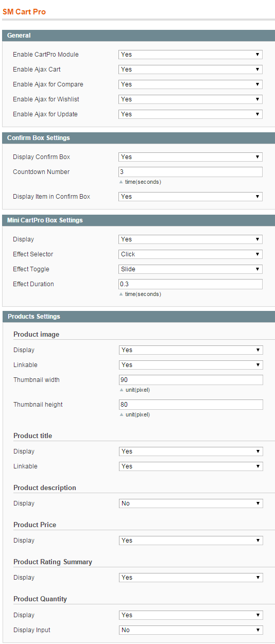Click the Thumbnail height input field

click(191, 405)
